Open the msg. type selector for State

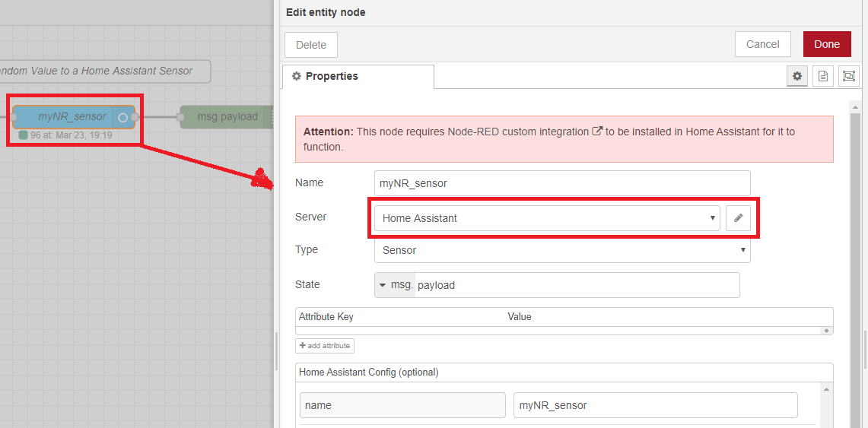(x=396, y=285)
